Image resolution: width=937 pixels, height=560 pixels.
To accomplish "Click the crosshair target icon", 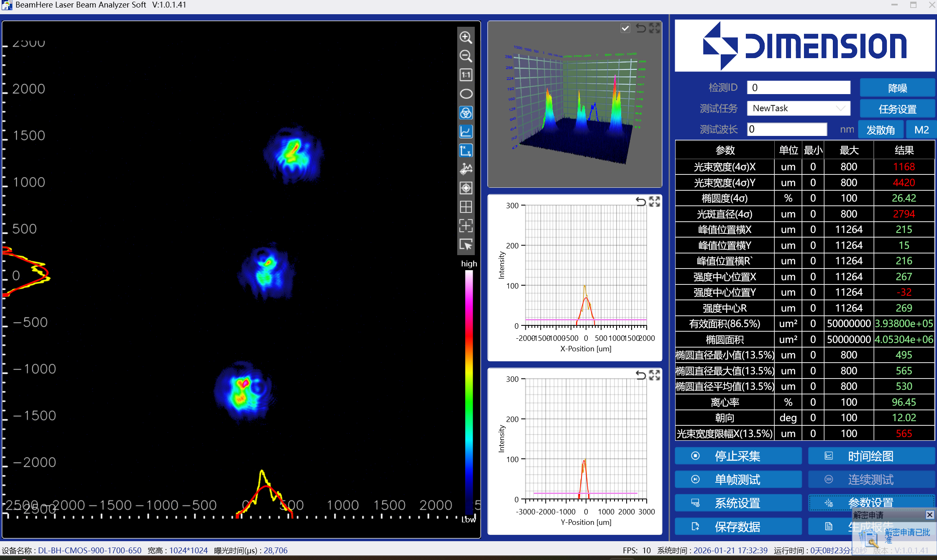I will (466, 188).
